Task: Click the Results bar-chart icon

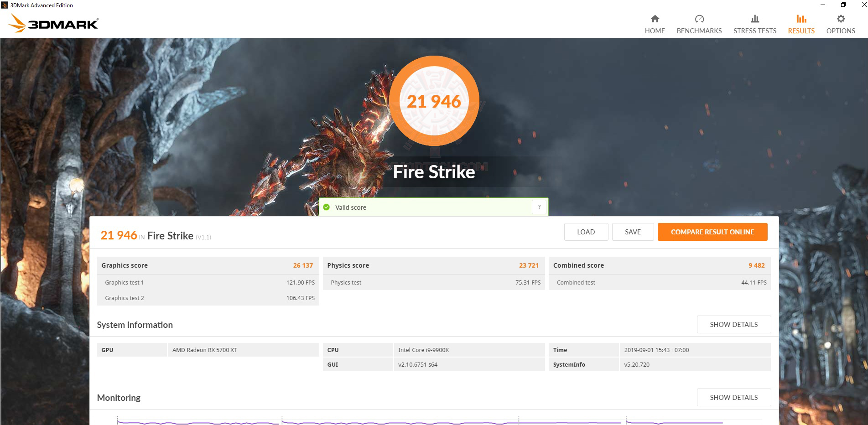Action: tap(800, 19)
